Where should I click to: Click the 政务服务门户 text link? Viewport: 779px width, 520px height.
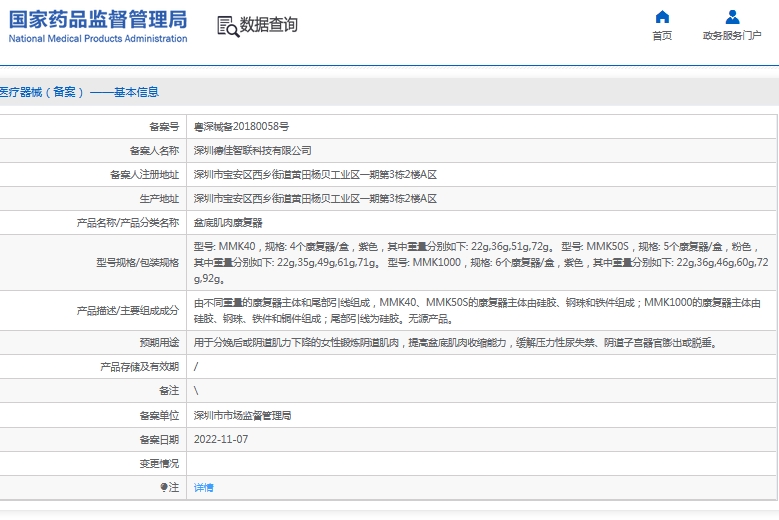click(732, 36)
